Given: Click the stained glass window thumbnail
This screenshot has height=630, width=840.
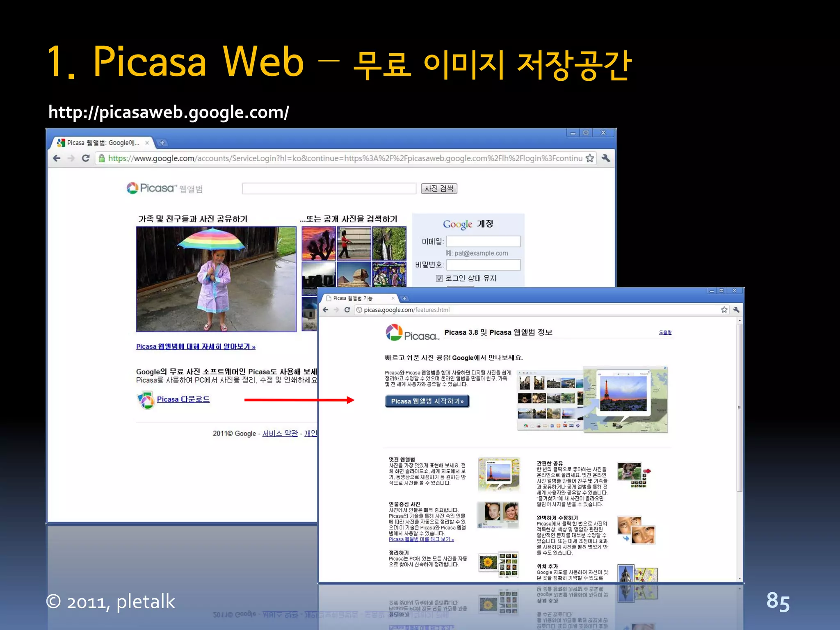Looking at the screenshot, I should click(x=389, y=274).
